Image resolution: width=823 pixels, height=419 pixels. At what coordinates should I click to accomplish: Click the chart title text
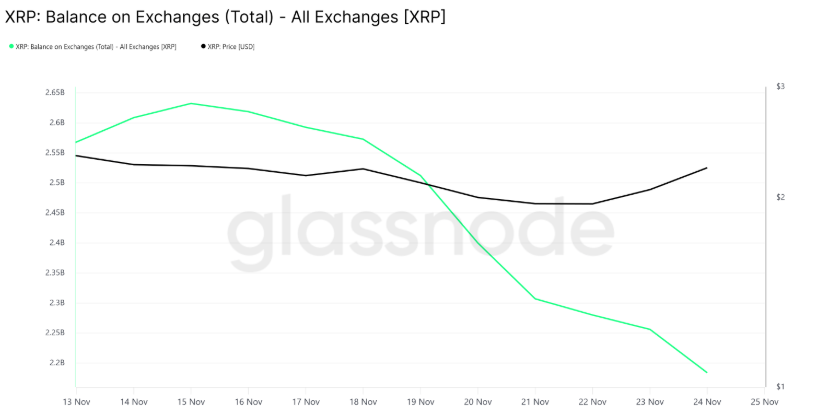[x=214, y=18]
